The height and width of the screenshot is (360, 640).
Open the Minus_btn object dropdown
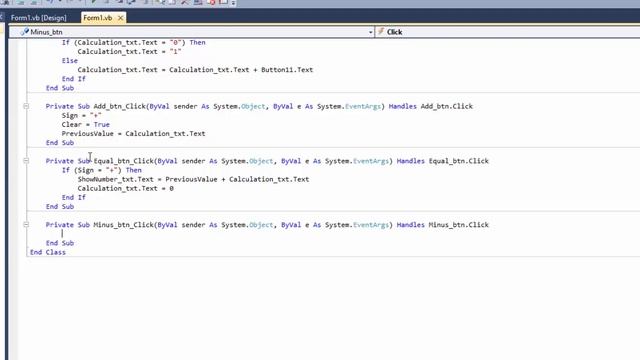tap(192, 32)
